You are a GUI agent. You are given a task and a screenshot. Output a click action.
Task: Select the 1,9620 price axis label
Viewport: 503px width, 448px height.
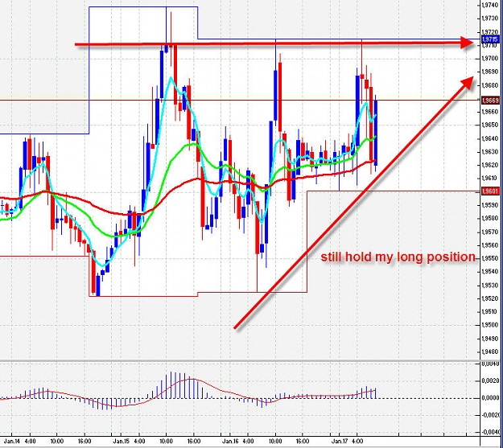[491, 165]
